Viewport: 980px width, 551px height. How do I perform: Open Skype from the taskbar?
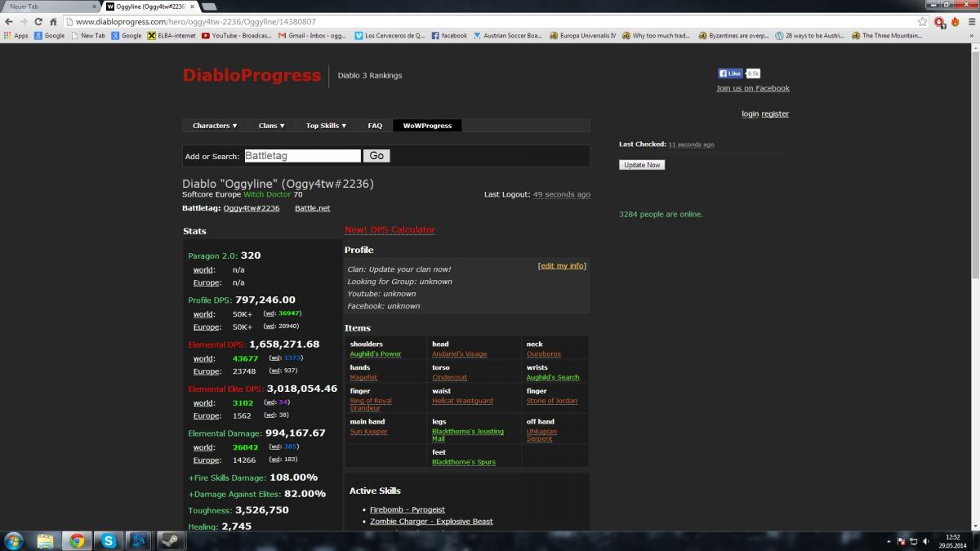(x=108, y=540)
